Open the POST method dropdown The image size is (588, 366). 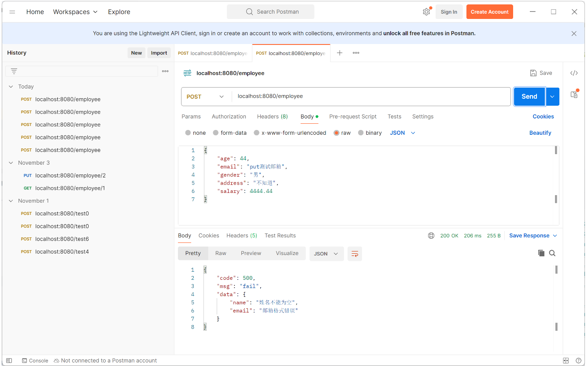click(x=206, y=96)
